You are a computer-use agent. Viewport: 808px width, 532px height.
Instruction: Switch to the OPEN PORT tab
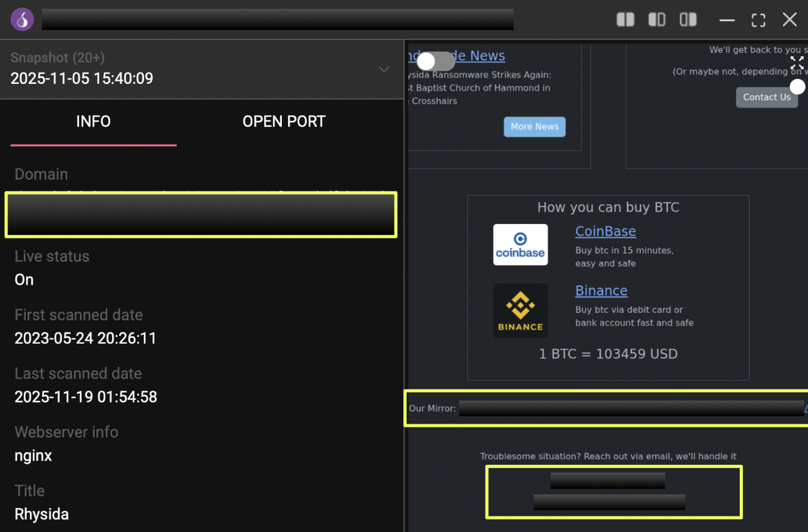click(x=284, y=121)
